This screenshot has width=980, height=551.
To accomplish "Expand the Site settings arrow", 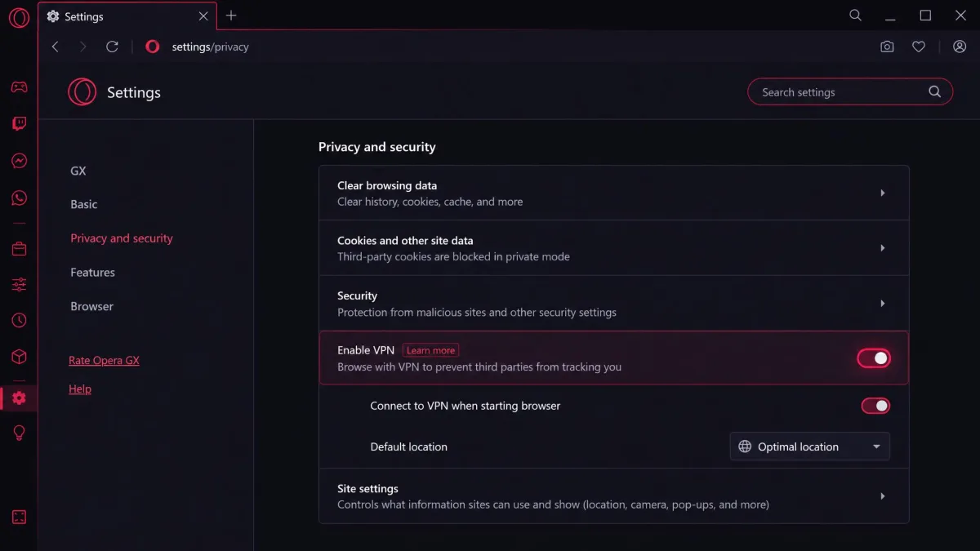I will 883,496.
